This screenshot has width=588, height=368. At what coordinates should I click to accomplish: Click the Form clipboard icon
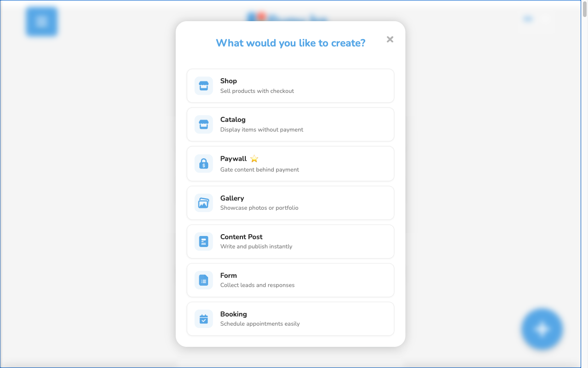pos(204,280)
